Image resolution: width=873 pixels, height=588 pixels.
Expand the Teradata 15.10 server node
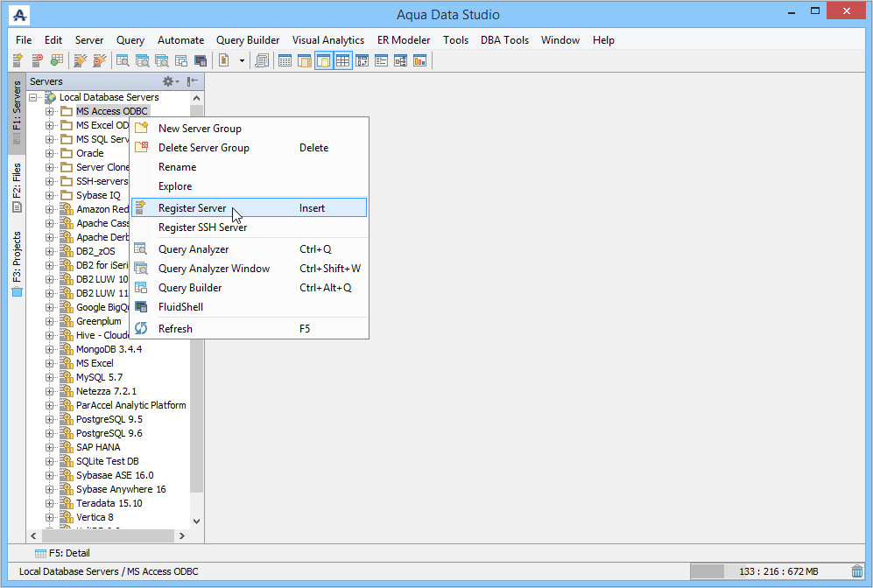[50, 503]
